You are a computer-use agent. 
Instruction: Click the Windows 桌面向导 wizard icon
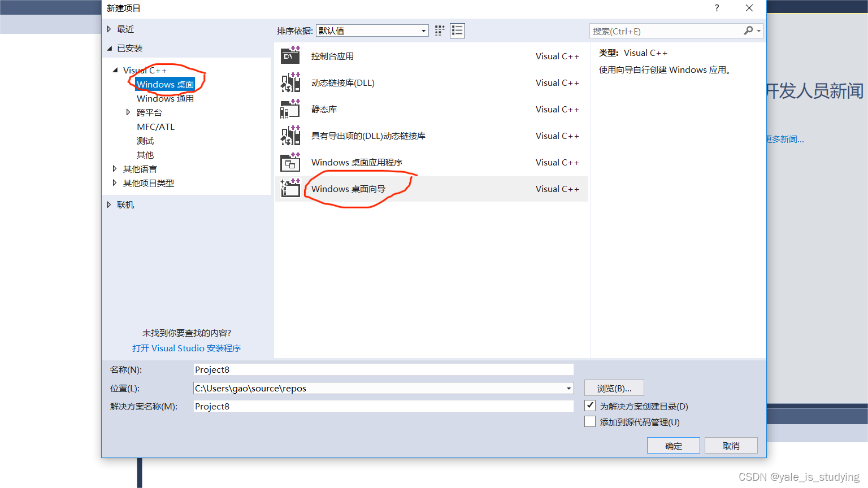point(290,189)
